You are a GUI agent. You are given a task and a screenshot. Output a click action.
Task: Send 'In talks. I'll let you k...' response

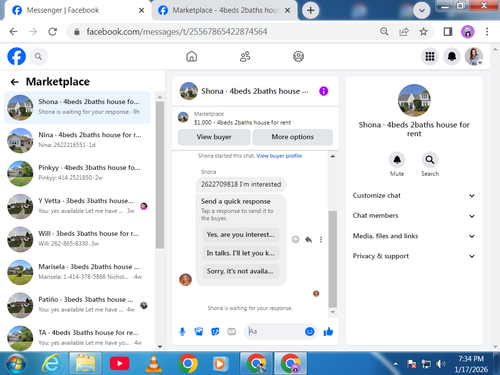[x=241, y=253]
